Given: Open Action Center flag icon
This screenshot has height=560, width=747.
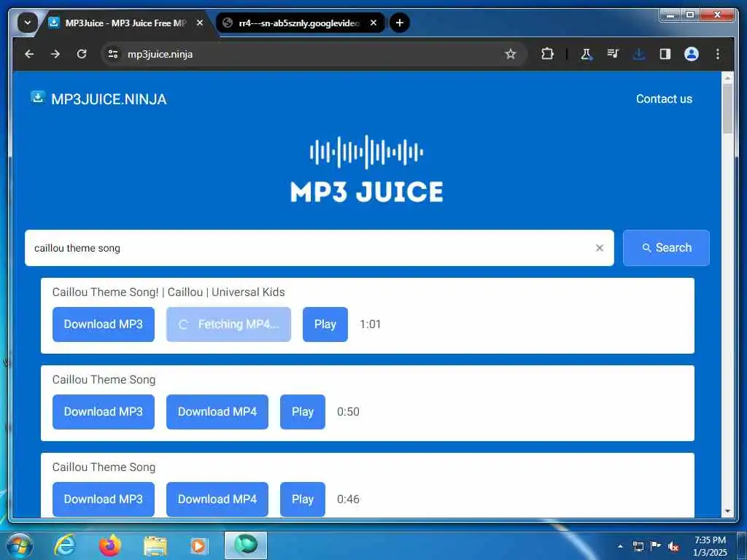Looking at the screenshot, I should (x=656, y=546).
